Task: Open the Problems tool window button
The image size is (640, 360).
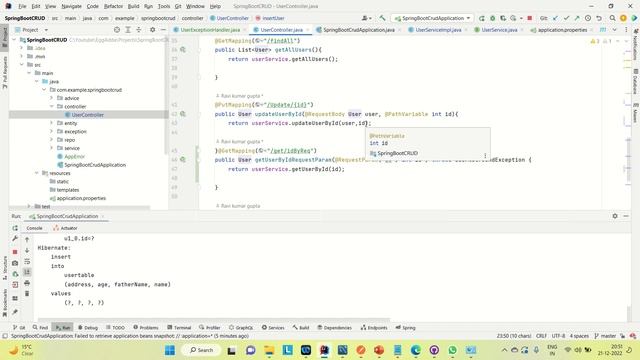Action: (146, 327)
